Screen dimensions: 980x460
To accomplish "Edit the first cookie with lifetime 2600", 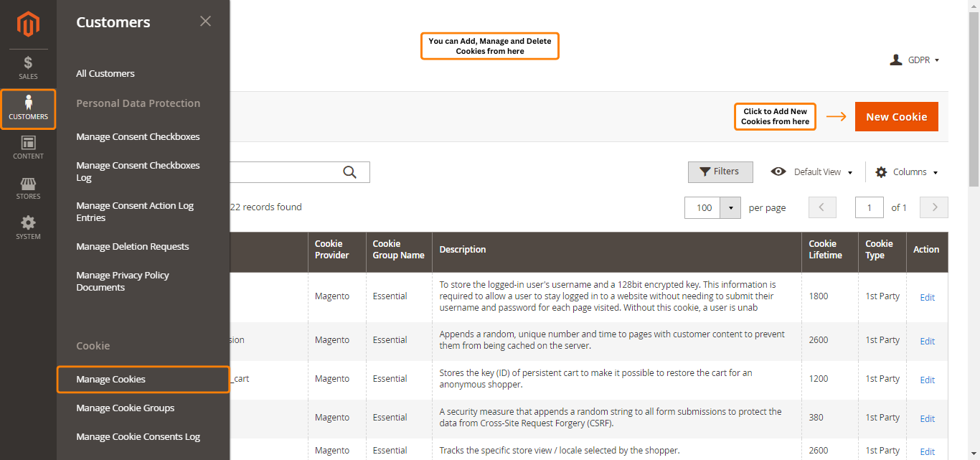I will pyautogui.click(x=927, y=341).
